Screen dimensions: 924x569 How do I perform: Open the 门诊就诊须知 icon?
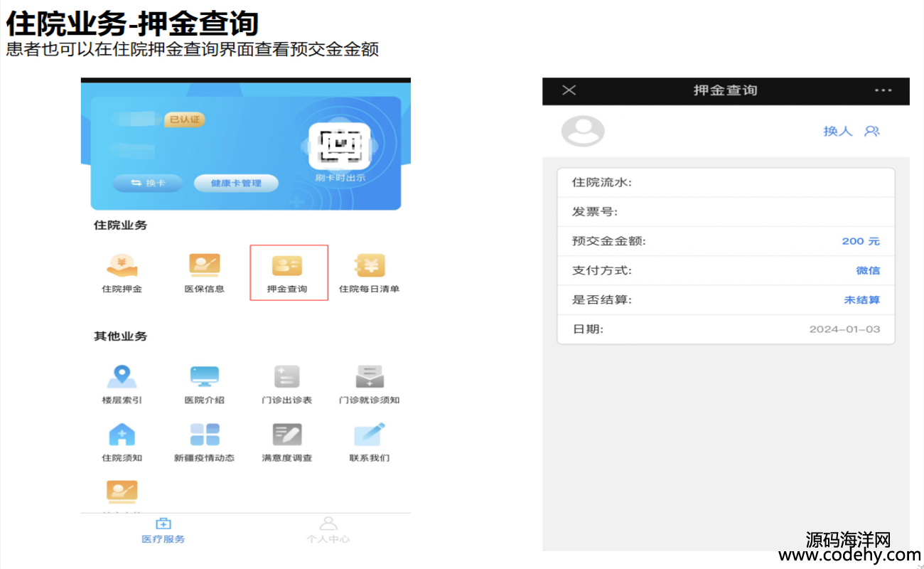(370, 376)
